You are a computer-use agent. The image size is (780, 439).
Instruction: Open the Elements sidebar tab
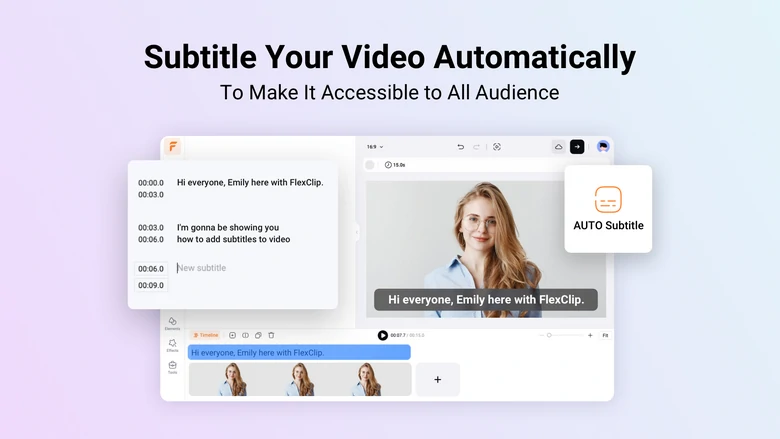pos(173,324)
